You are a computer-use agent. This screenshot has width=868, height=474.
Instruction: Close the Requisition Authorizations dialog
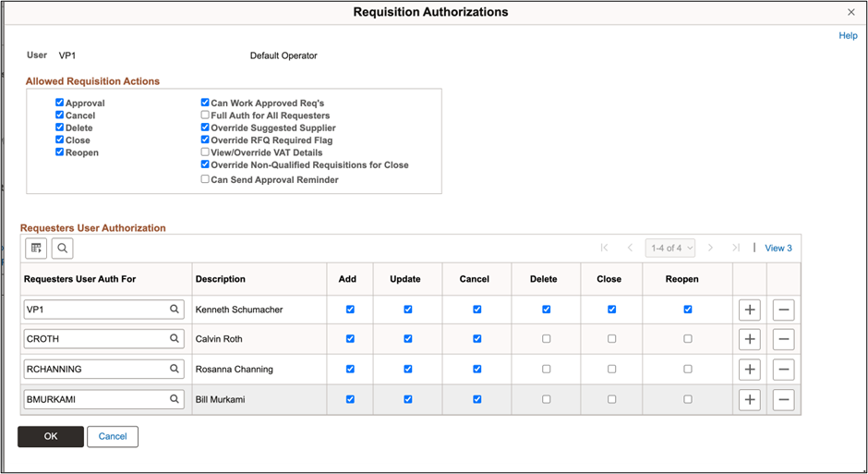[x=850, y=12]
